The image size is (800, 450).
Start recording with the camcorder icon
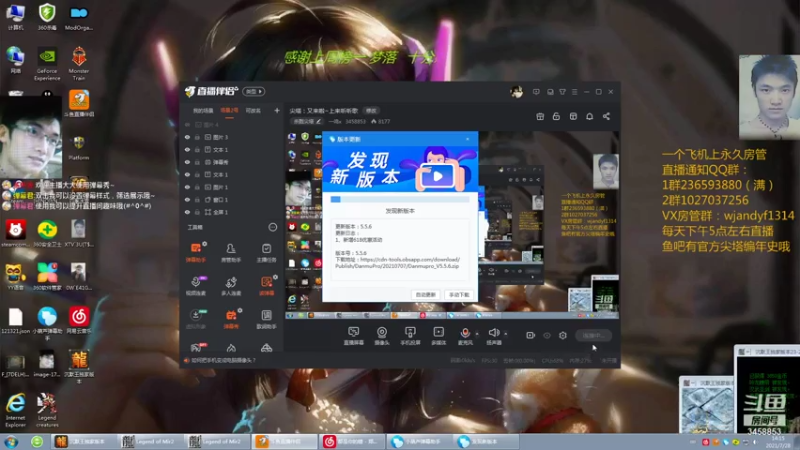coord(531,335)
